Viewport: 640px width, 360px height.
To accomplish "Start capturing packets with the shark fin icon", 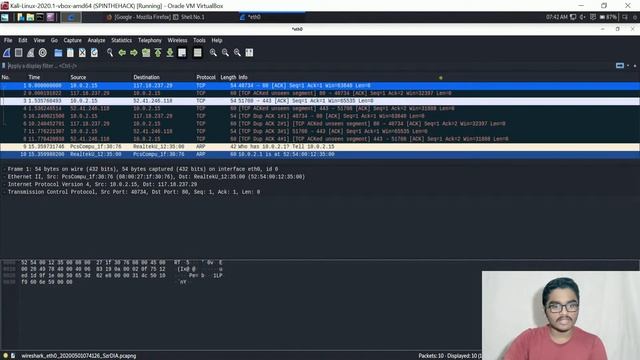I will pos(7,53).
